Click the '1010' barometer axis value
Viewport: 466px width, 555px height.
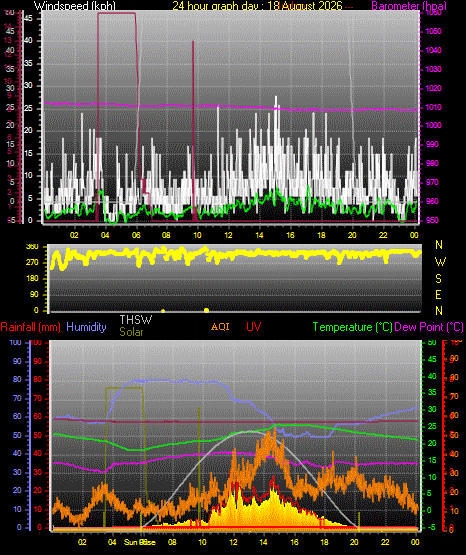(433, 107)
